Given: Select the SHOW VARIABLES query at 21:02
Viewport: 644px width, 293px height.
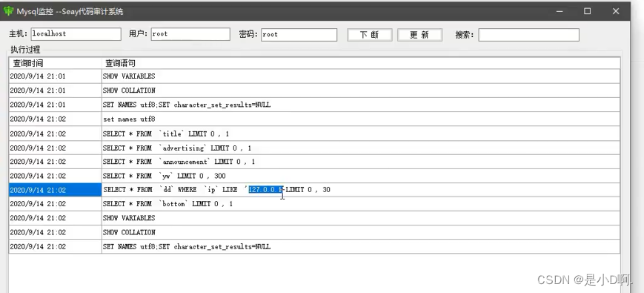Looking at the screenshot, I should click(361, 218).
